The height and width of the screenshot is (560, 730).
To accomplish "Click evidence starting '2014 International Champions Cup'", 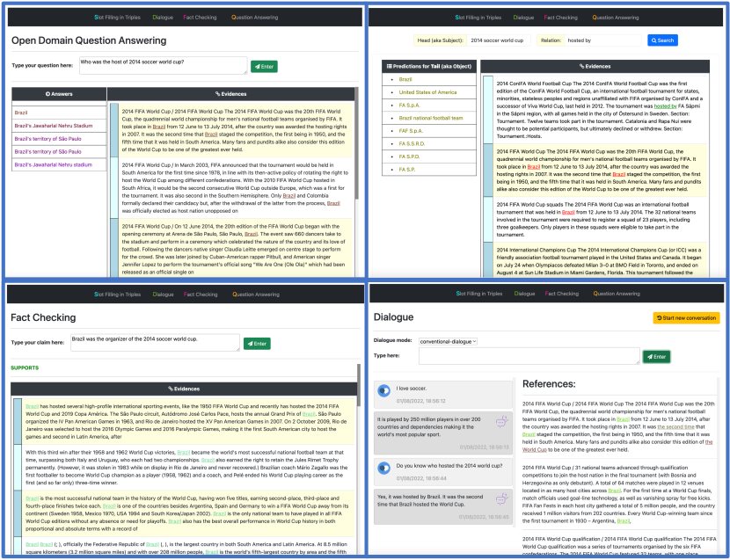I will (x=600, y=261).
